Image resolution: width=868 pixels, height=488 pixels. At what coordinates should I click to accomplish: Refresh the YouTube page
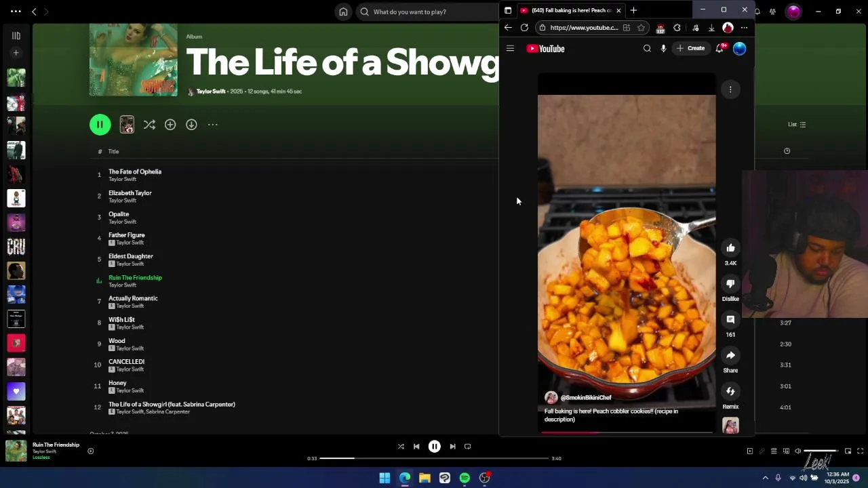click(524, 28)
